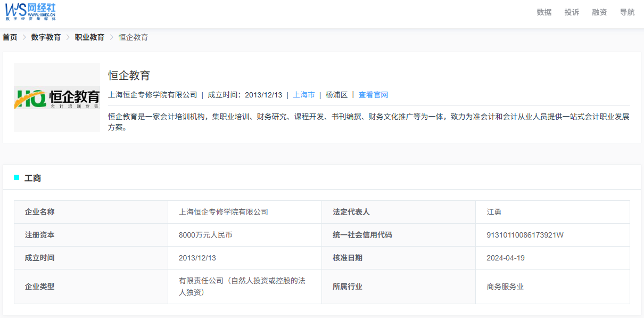Click 成立时间：2013/12/13 in the header line

[245, 95]
